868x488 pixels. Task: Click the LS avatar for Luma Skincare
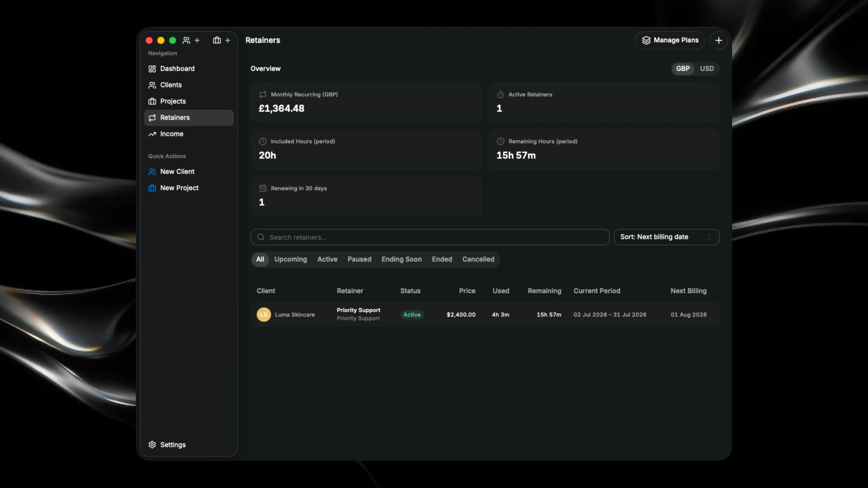click(x=264, y=314)
